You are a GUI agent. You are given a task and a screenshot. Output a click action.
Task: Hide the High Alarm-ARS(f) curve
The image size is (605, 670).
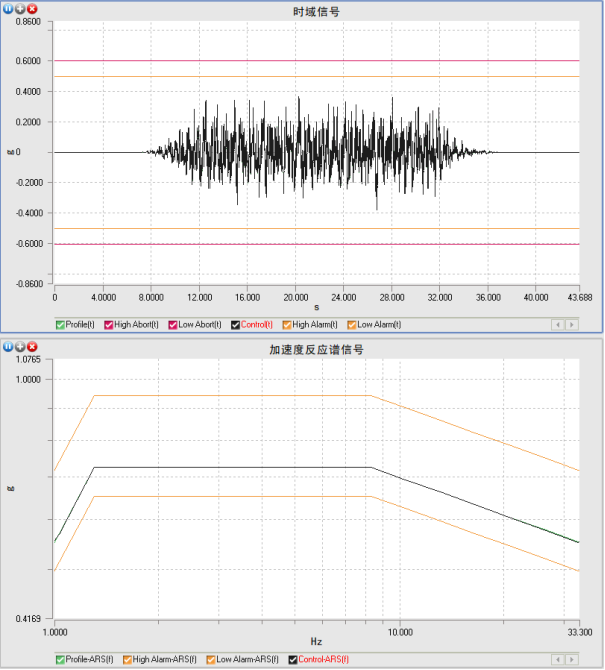coord(126,660)
